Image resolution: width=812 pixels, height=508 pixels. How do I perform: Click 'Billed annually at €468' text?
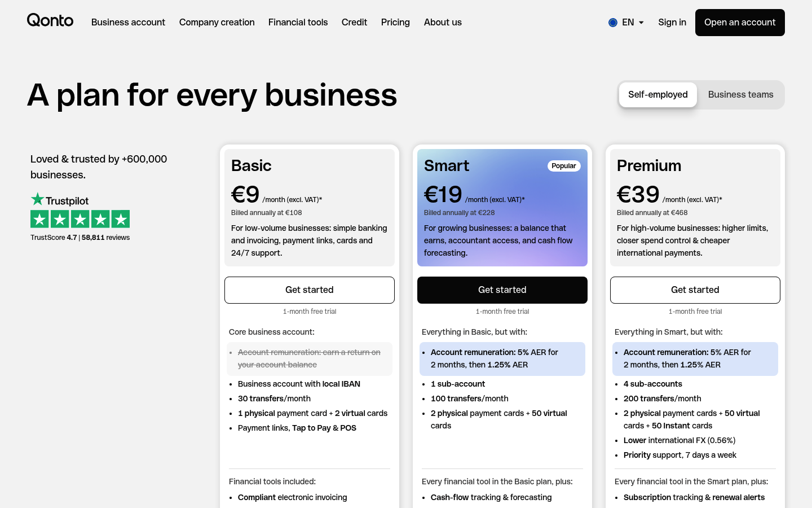click(652, 213)
